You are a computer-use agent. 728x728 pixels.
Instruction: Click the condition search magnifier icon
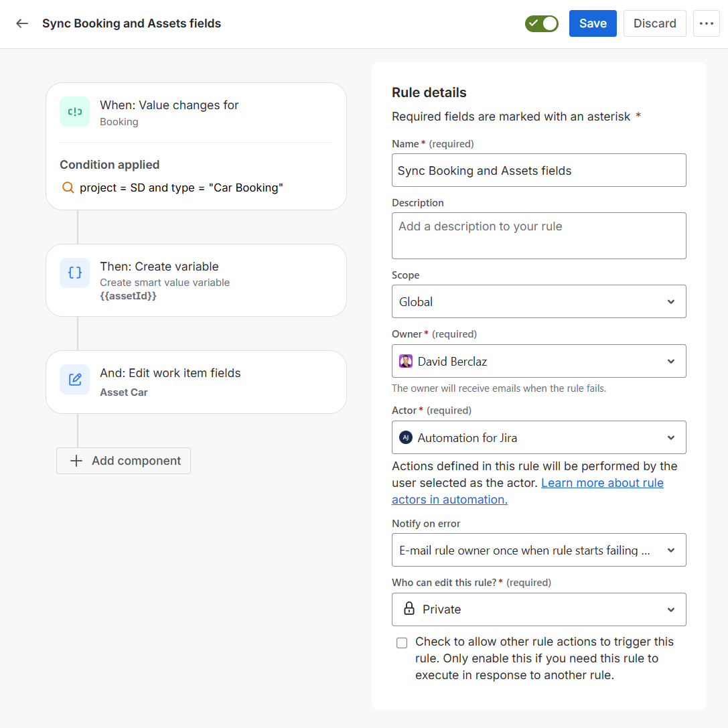(68, 188)
